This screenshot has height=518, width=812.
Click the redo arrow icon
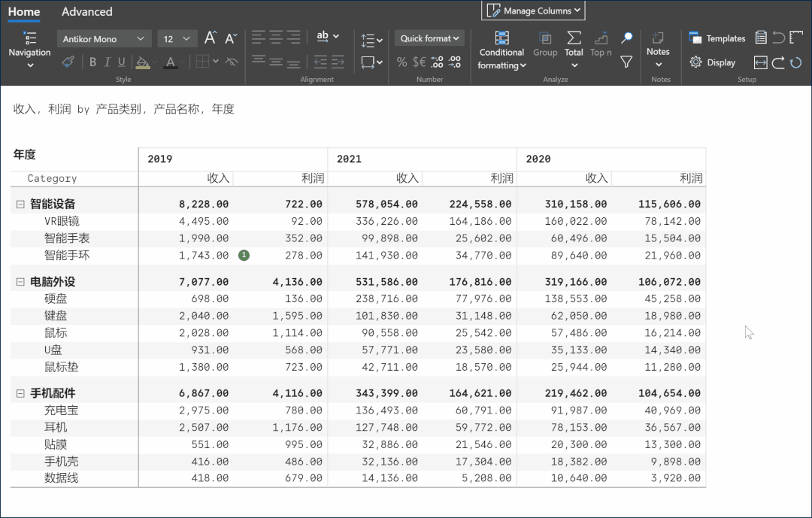(778, 62)
